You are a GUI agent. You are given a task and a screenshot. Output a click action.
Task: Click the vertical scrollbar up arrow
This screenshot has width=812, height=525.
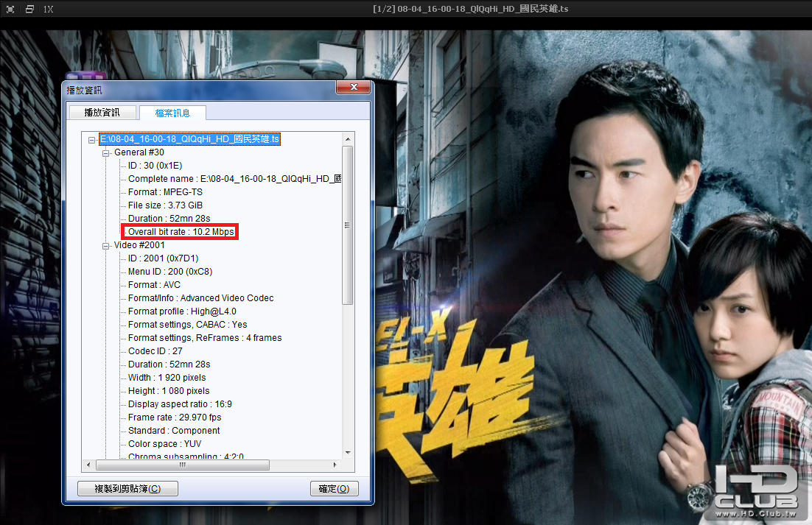(348, 139)
